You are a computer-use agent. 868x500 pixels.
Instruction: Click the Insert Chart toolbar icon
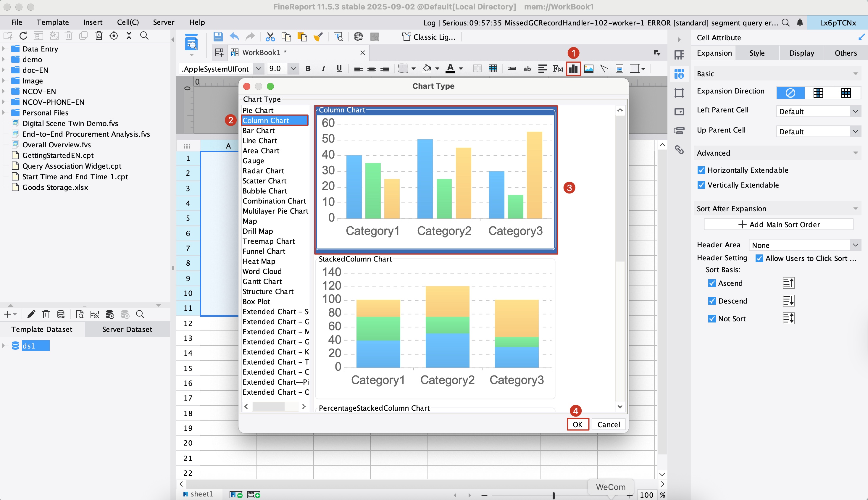point(573,69)
